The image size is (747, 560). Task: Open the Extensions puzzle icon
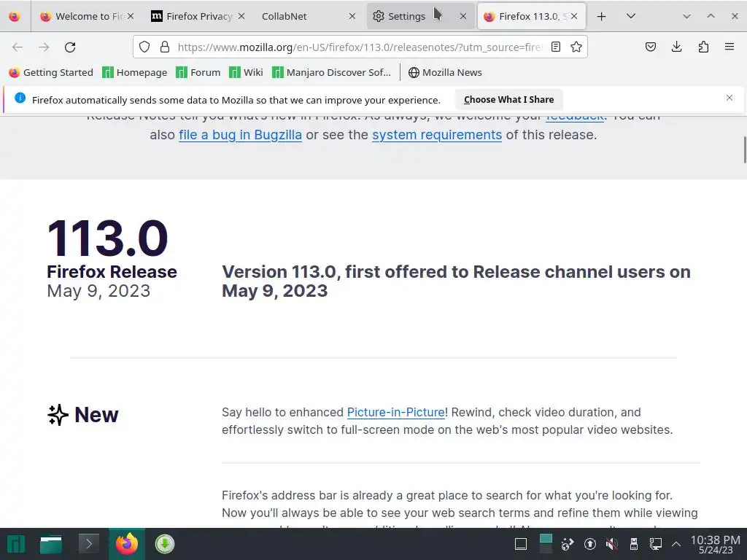703,47
